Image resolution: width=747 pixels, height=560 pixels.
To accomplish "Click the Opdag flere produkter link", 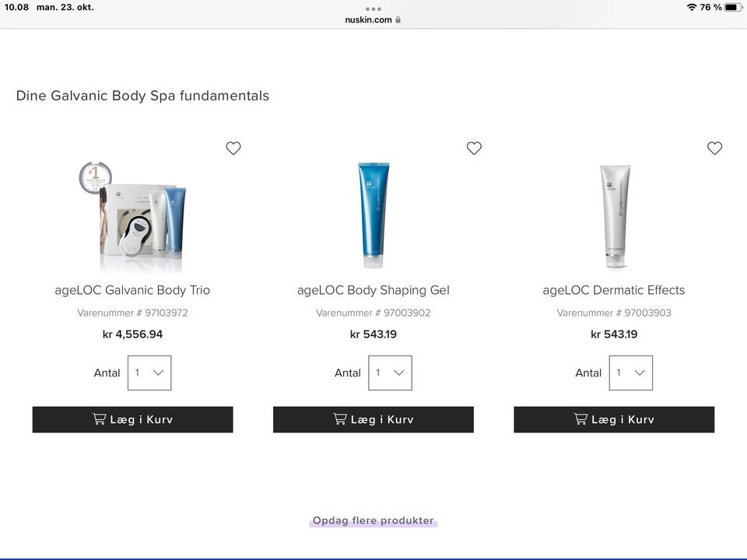I will (x=373, y=520).
